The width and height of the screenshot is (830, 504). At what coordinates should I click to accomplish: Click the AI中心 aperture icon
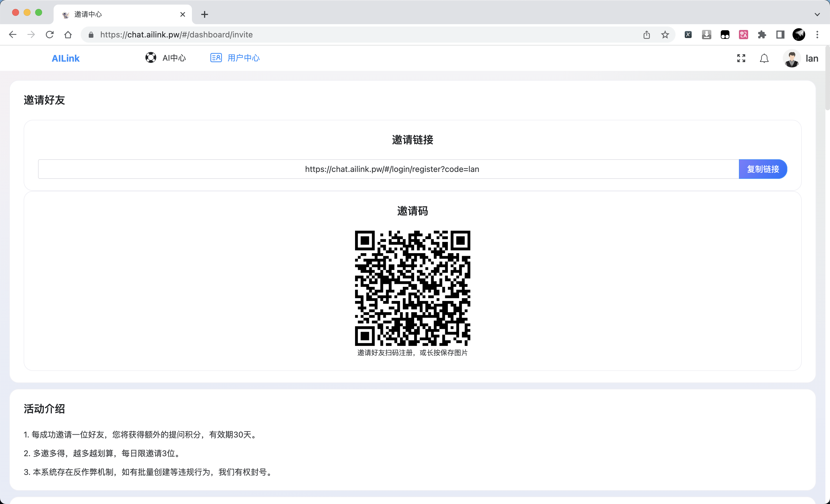pos(150,58)
